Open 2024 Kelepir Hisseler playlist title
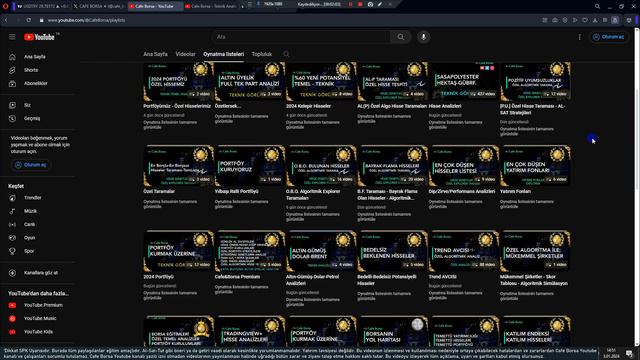 [309, 106]
